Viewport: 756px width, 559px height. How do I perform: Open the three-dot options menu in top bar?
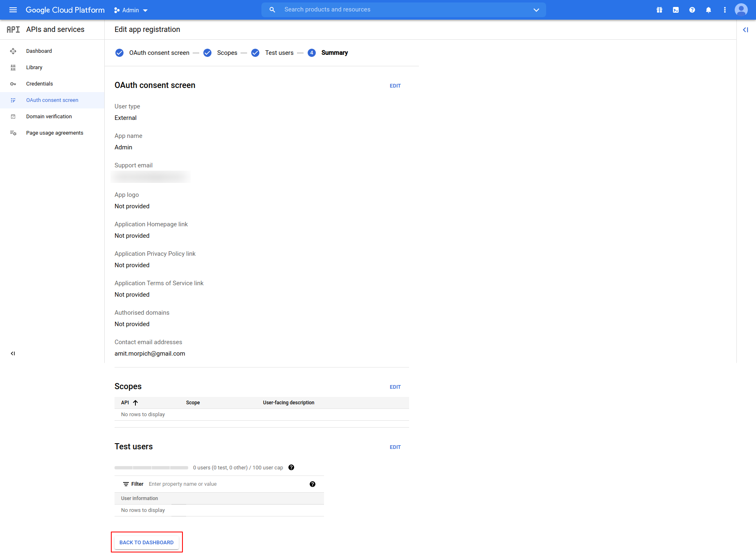[724, 10]
